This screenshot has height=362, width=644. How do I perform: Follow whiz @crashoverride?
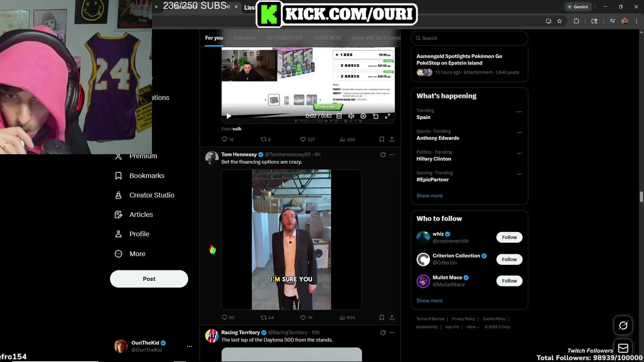click(x=509, y=237)
